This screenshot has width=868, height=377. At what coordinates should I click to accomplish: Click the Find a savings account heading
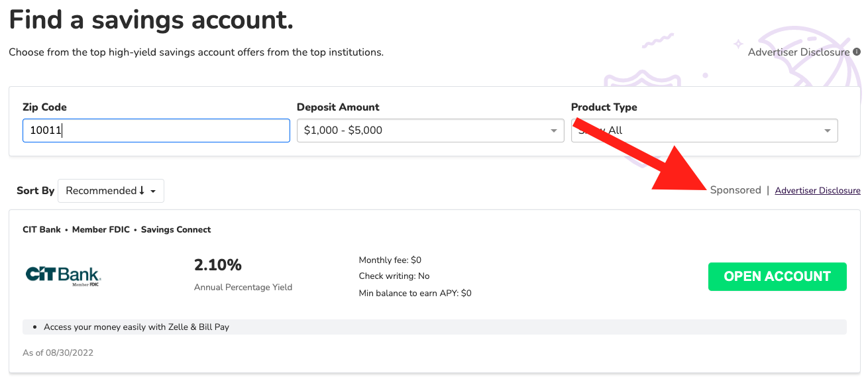tap(151, 20)
